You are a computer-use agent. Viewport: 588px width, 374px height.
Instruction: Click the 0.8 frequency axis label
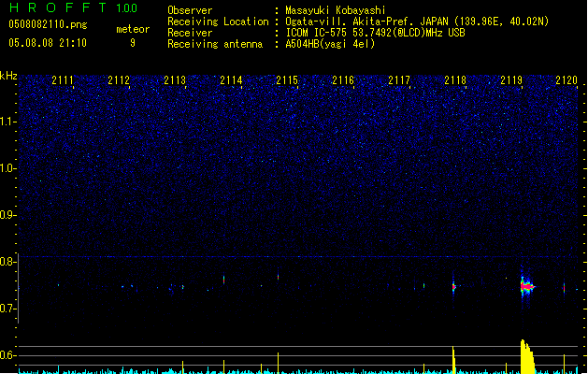(x=7, y=262)
